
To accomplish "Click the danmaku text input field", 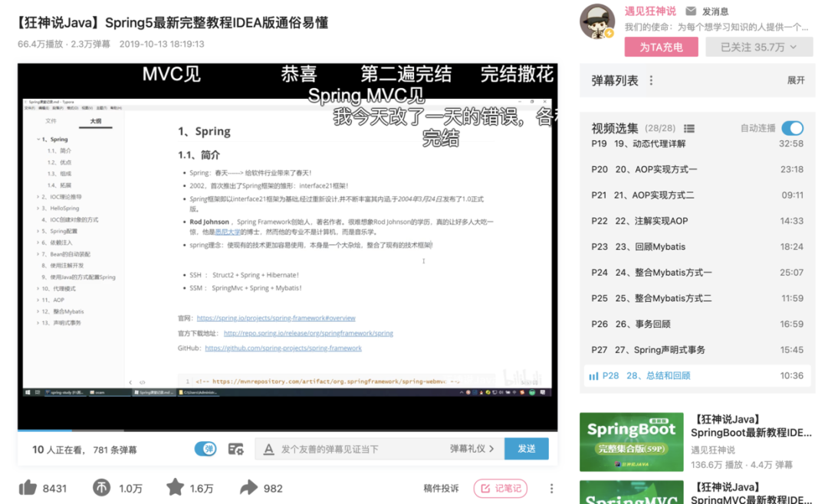I will pos(359,449).
